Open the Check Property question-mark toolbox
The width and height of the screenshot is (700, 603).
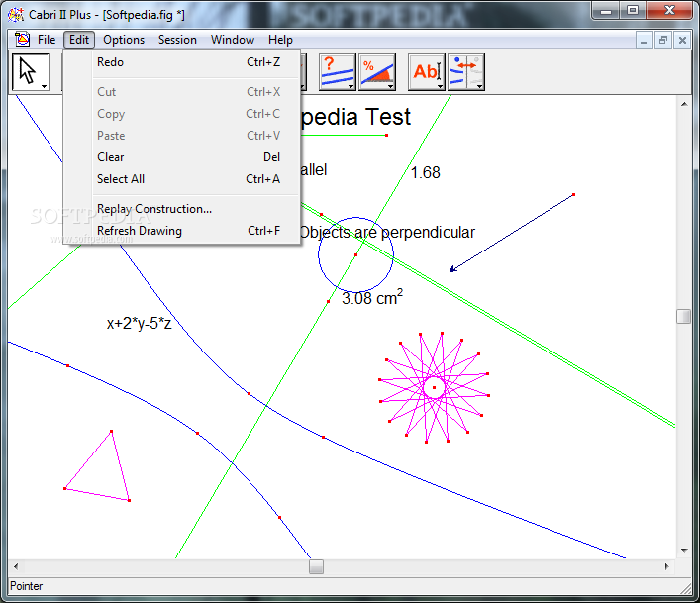[338, 72]
